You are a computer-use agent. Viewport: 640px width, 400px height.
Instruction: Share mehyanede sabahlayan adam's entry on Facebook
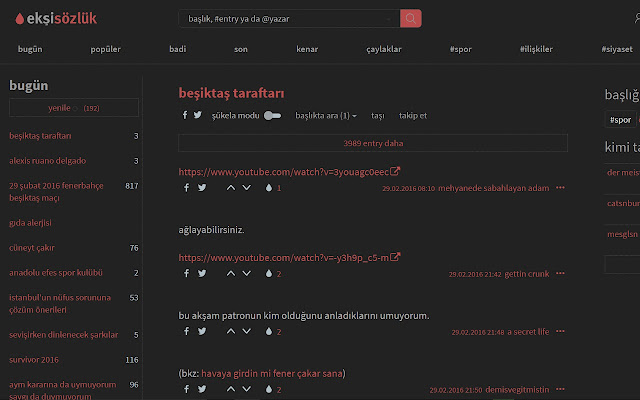[x=186, y=188]
